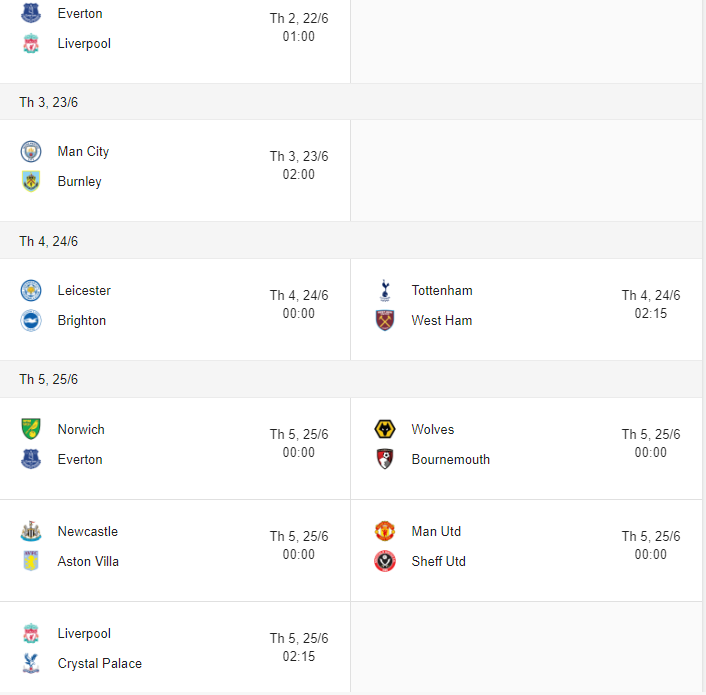Click the West Ham club crest
This screenshot has height=695, width=706.
pos(385,321)
